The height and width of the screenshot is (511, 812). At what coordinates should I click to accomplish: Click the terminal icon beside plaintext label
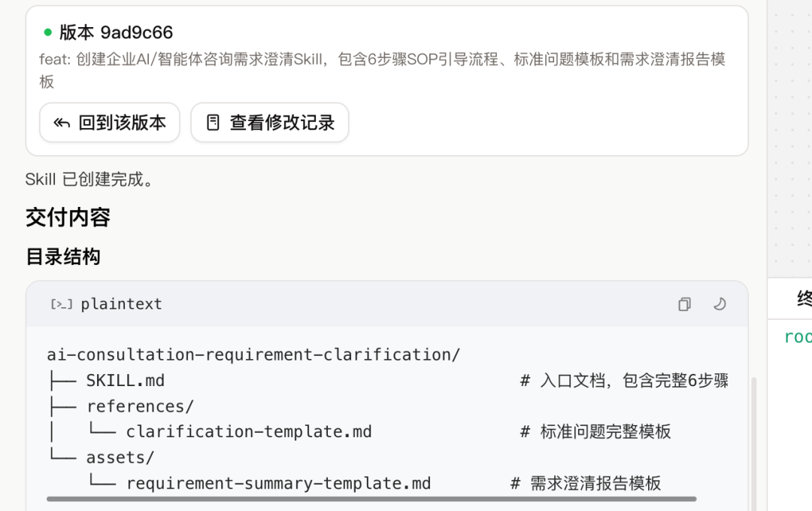62,304
